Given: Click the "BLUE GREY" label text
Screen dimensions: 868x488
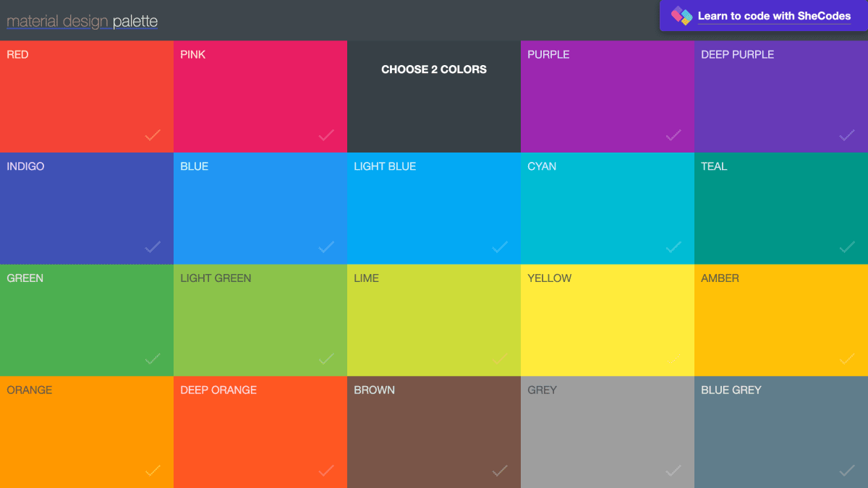Looking at the screenshot, I should 731,390.
